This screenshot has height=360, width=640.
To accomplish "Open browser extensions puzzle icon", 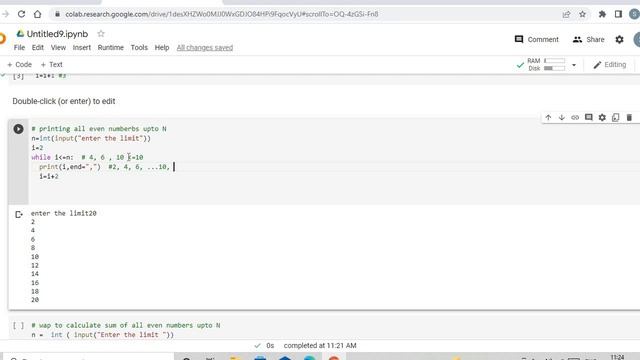I will 602,14.
